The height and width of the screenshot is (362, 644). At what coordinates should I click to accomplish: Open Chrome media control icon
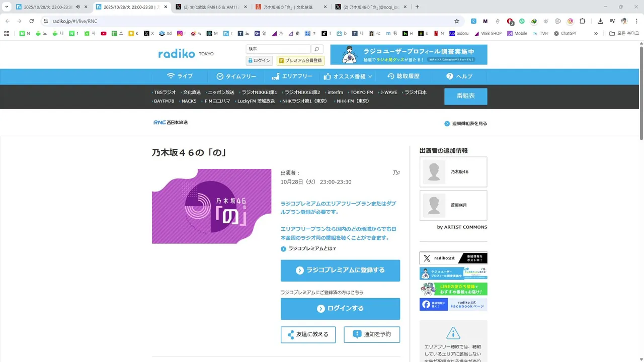[612, 21]
